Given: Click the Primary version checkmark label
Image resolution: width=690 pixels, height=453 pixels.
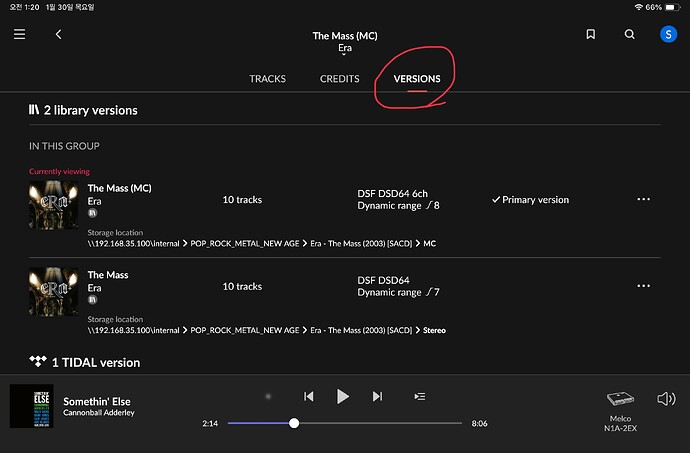Looking at the screenshot, I should [530, 200].
